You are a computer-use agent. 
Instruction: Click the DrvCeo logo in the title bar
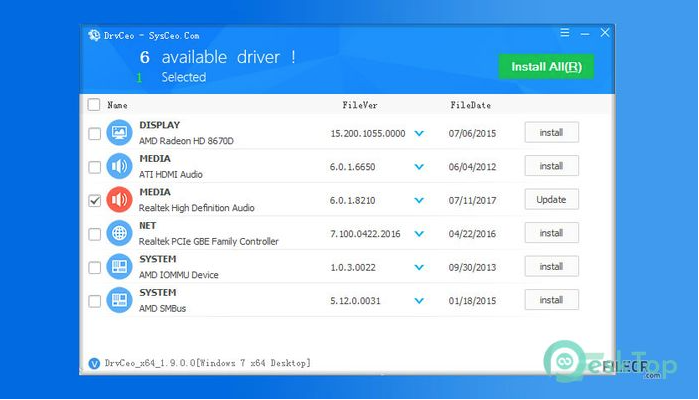point(93,33)
